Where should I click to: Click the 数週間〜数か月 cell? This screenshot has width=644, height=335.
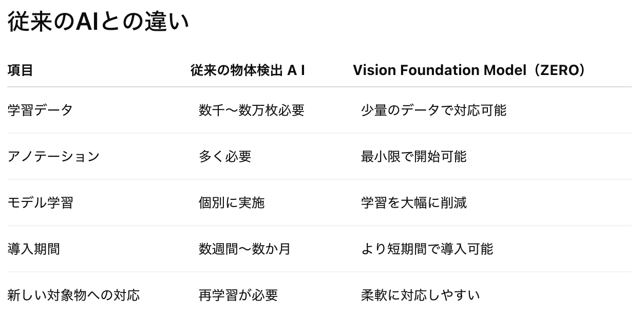click(245, 249)
